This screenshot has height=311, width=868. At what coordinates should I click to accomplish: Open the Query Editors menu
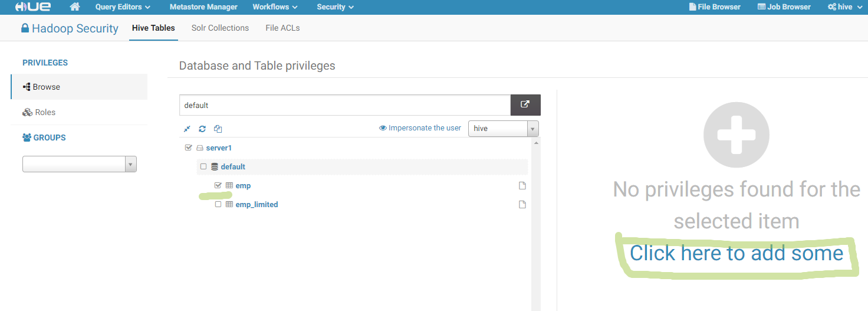123,7
